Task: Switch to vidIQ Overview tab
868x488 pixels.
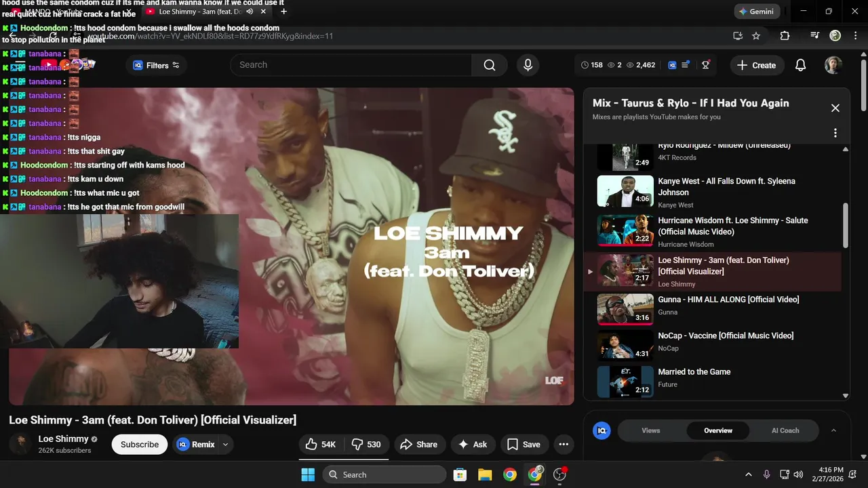Action: (717, 430)
